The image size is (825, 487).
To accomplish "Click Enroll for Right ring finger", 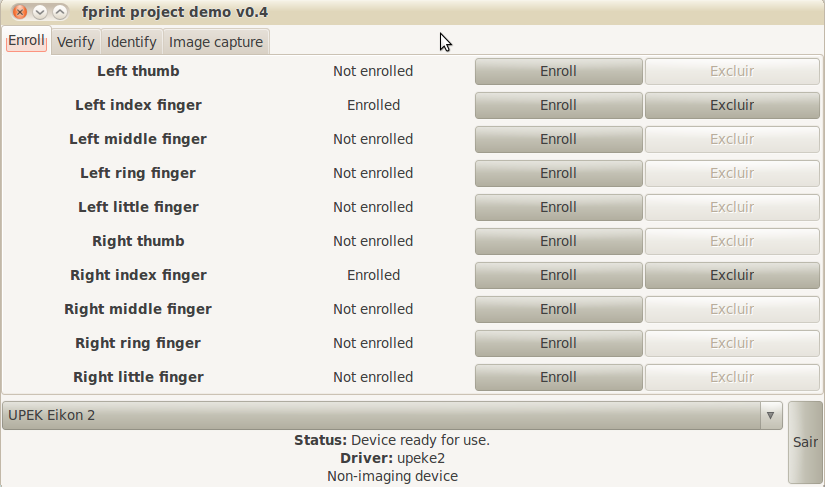I will (558, 343).
